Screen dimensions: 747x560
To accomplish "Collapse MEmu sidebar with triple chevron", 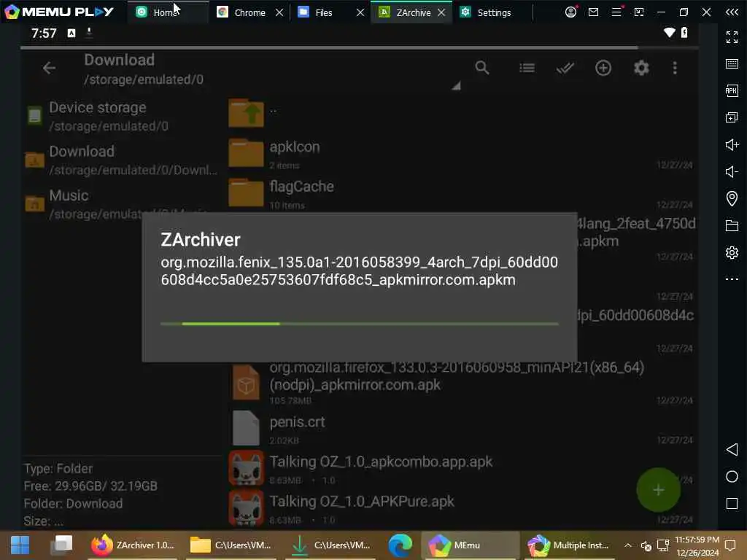I will [x=732, y=12].
